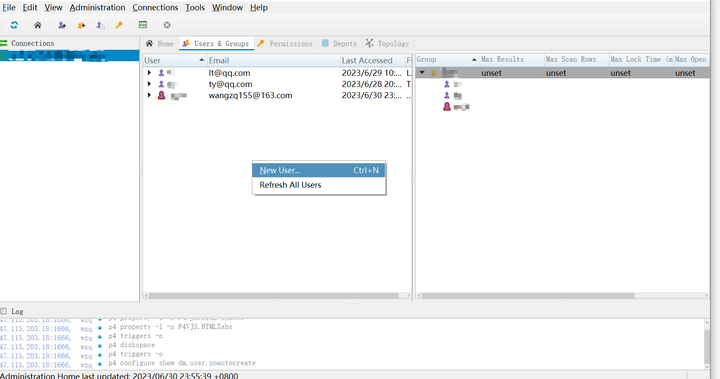Click the unset value under Max Lock Time

pyautogui.click(x=620, y=73)
